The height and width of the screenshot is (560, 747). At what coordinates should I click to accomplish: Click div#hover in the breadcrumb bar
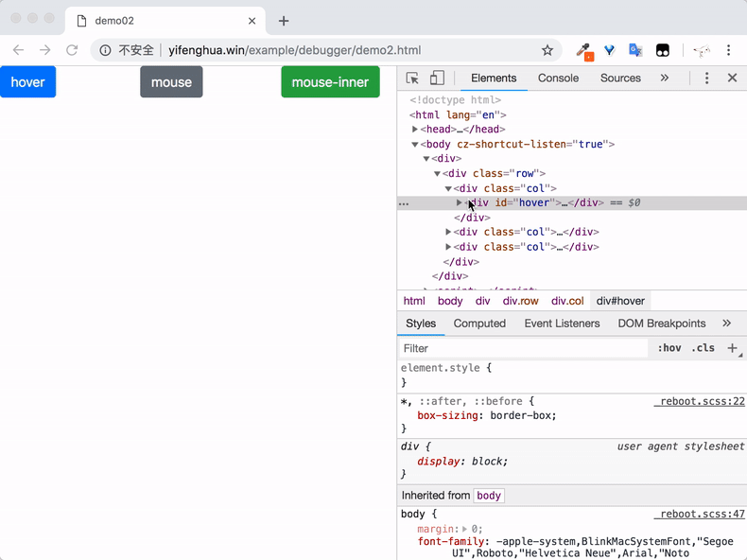click(620, 301)
